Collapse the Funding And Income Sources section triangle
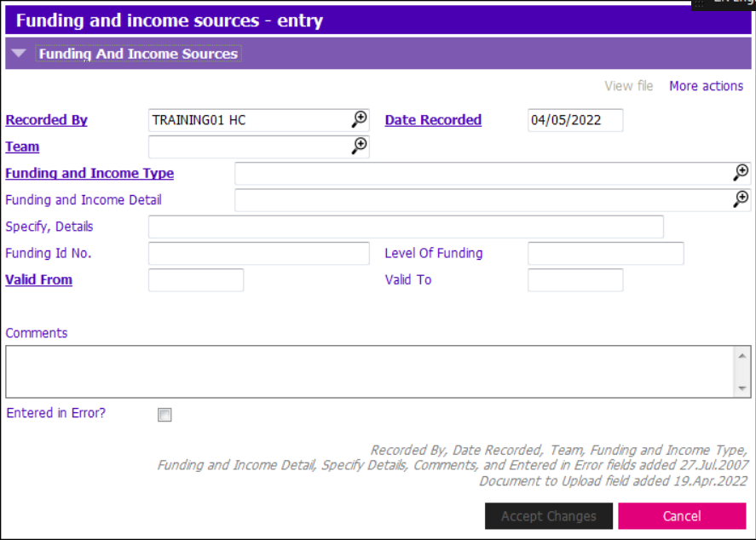 tap(19, 53)
